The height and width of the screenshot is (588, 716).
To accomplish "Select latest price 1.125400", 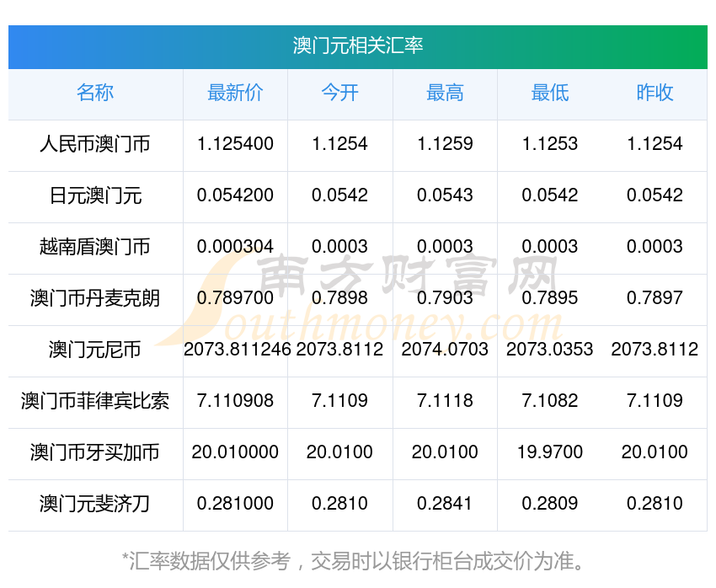I will click(235, 144).
